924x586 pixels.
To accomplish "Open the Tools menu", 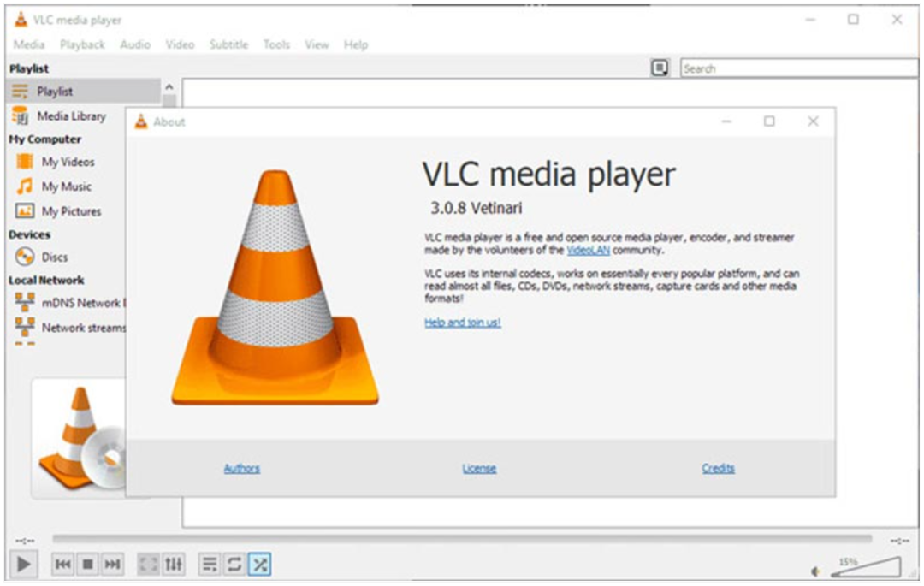I will pos(276,44).
